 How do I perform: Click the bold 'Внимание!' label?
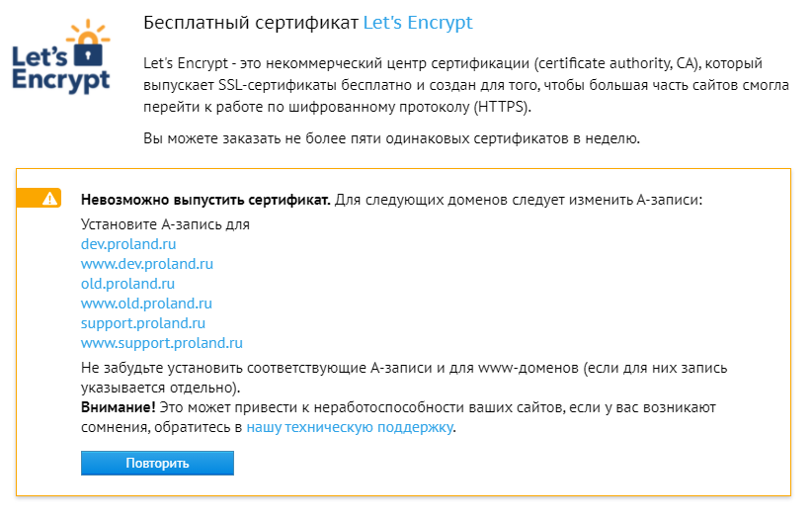click(118, 407)
